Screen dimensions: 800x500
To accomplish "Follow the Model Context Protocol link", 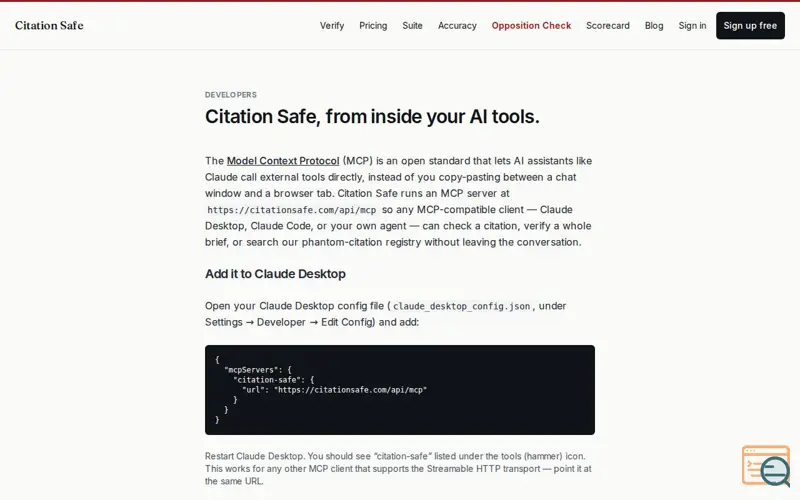I will [x=283, y=161].
